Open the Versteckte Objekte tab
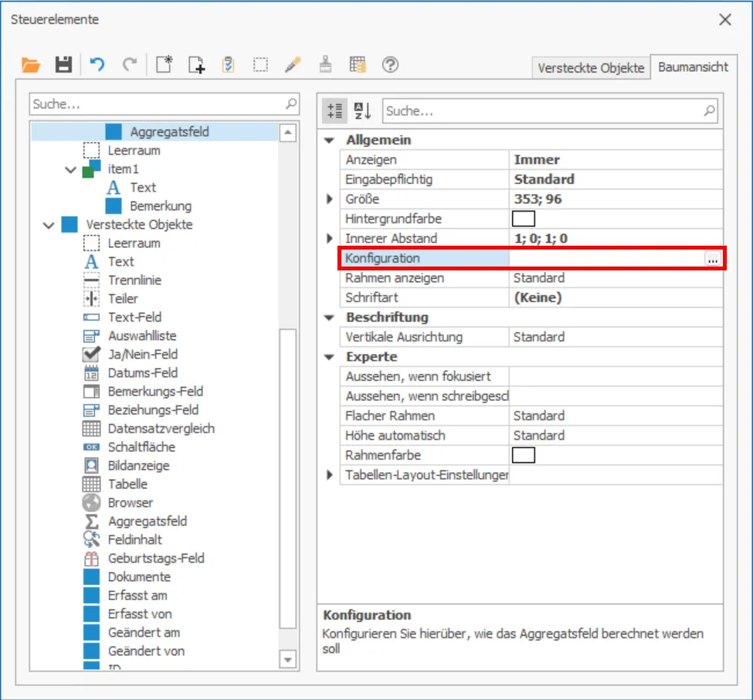This screenshot has height=700, width=753. [x=591, y=68]
